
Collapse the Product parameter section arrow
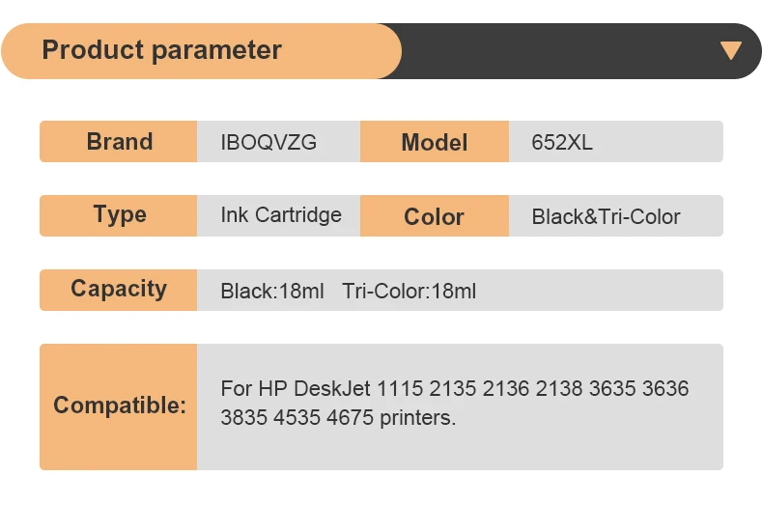(x=730, y=50)
